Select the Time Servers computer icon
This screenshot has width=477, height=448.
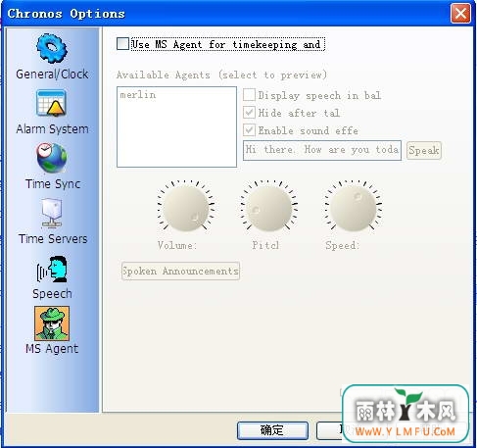pyautogui.click(x=52, y=213)
